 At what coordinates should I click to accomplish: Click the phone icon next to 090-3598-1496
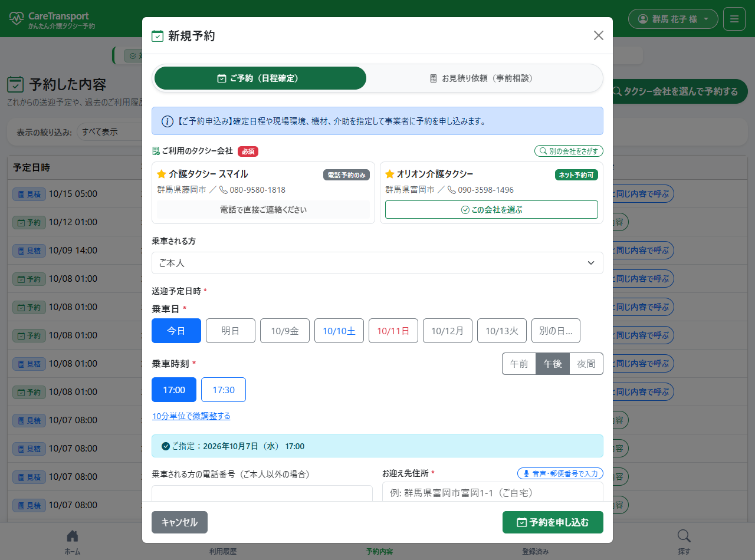point(451,190)
